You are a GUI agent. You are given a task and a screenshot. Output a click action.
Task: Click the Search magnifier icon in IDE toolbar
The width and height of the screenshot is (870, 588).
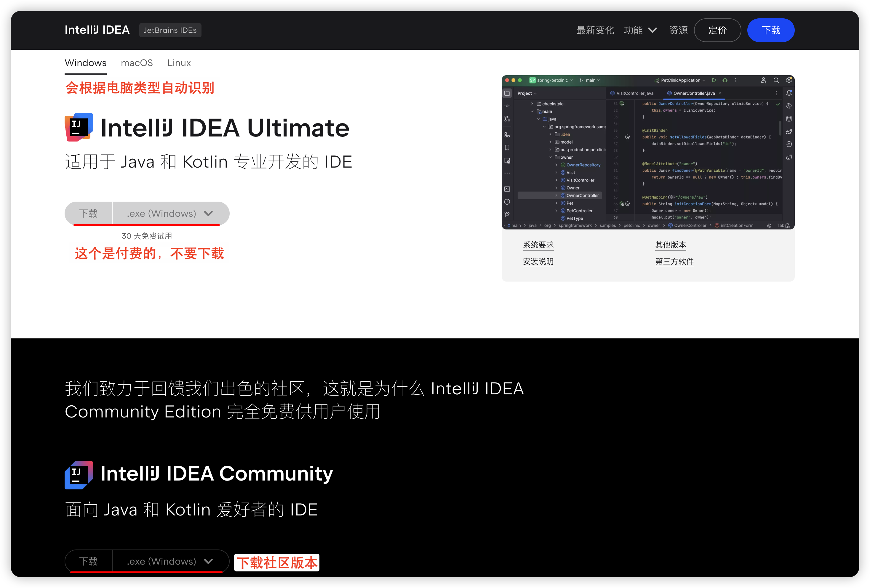click(x=776, y=80)
